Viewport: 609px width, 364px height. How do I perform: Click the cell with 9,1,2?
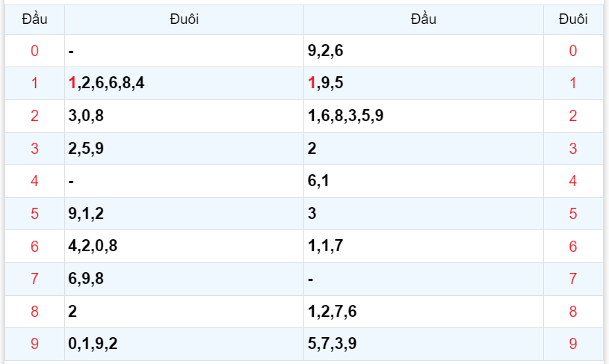pos(86,213)
